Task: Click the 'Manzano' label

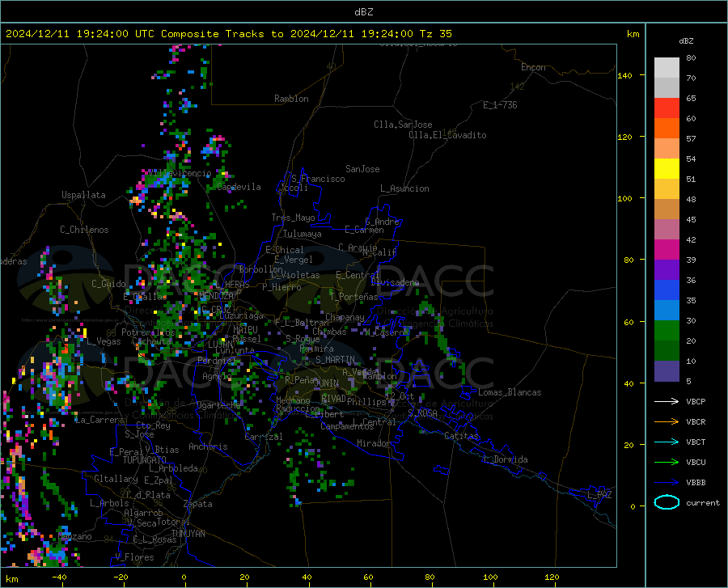Action: (x=74, y=536)
